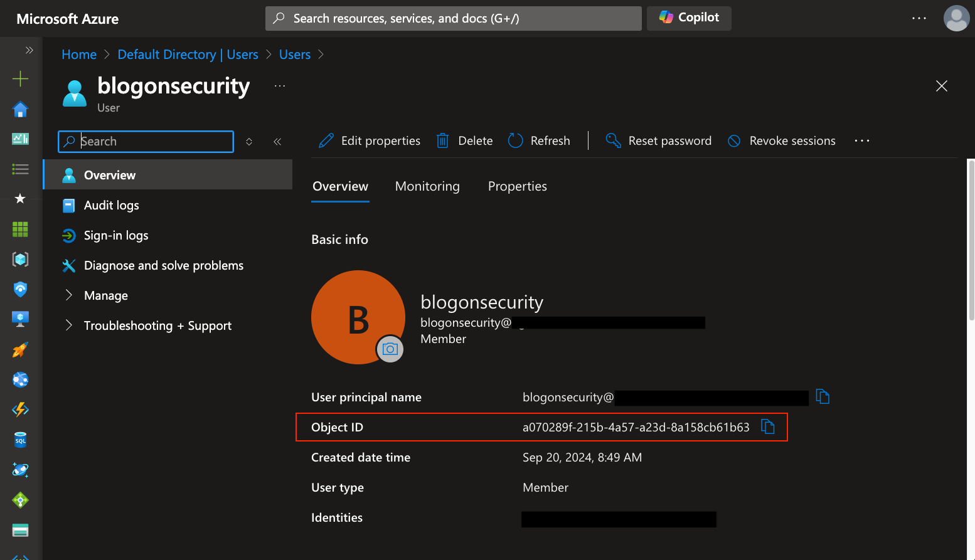Open the account avatar menu
Viewport: 975px width, 560px height.
[956, 18]
